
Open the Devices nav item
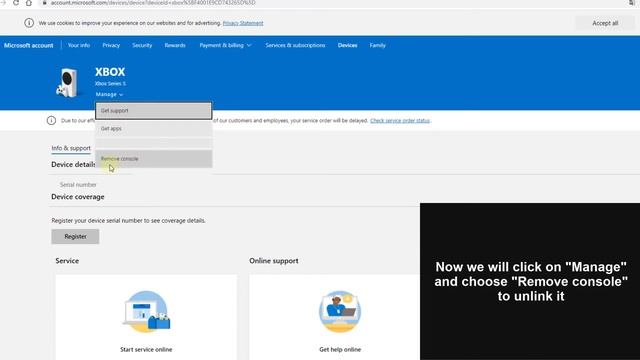coord(347,45)
